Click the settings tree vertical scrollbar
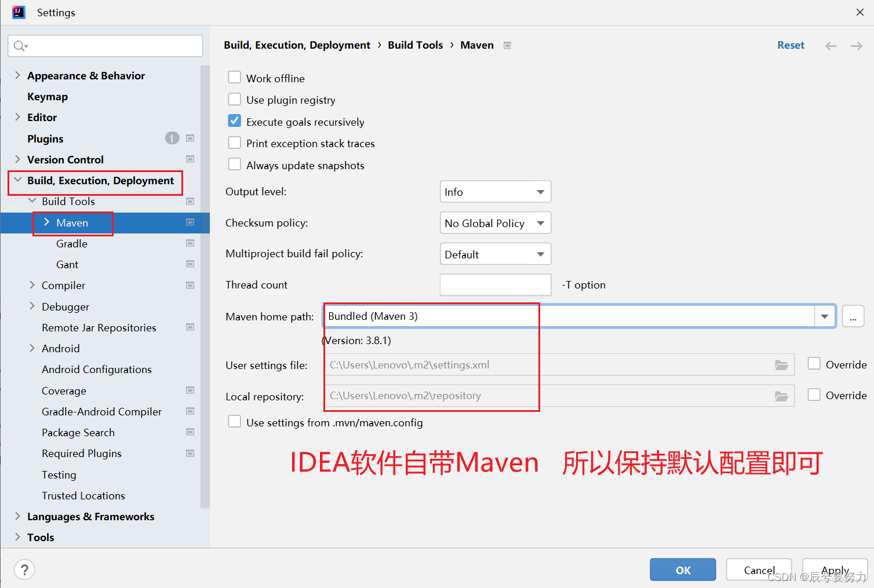The image size is (874, 588). [x=205, y=287]
